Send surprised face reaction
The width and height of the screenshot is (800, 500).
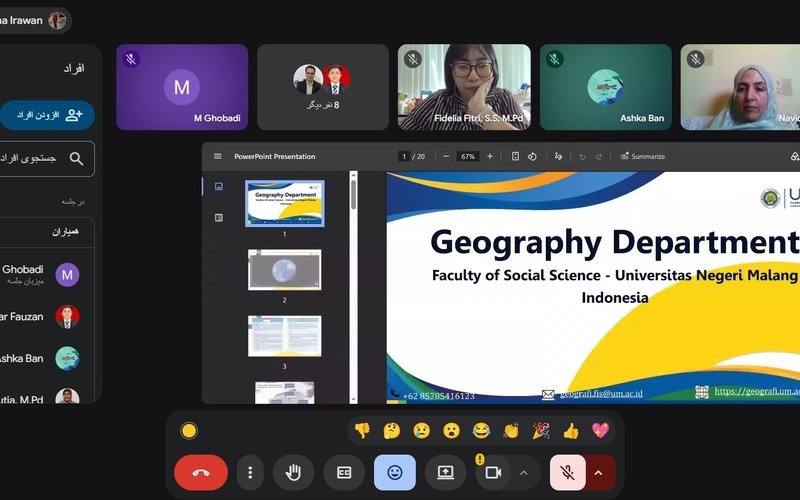(452, 431)
